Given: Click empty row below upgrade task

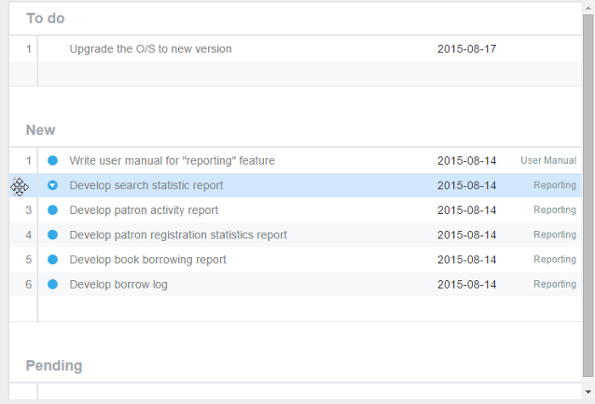Looking at the screenshot, I should [x=295, y=74].
